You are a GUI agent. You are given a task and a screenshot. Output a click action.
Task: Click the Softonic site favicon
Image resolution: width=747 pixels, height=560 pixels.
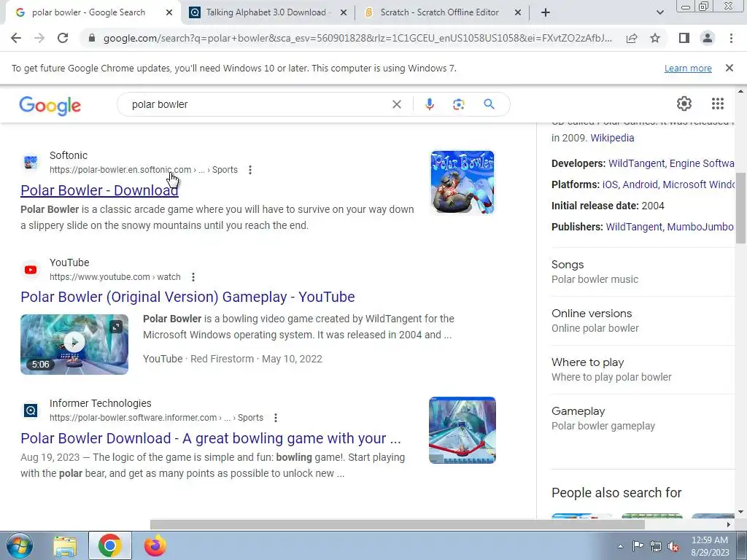click(x=31, y=163)
